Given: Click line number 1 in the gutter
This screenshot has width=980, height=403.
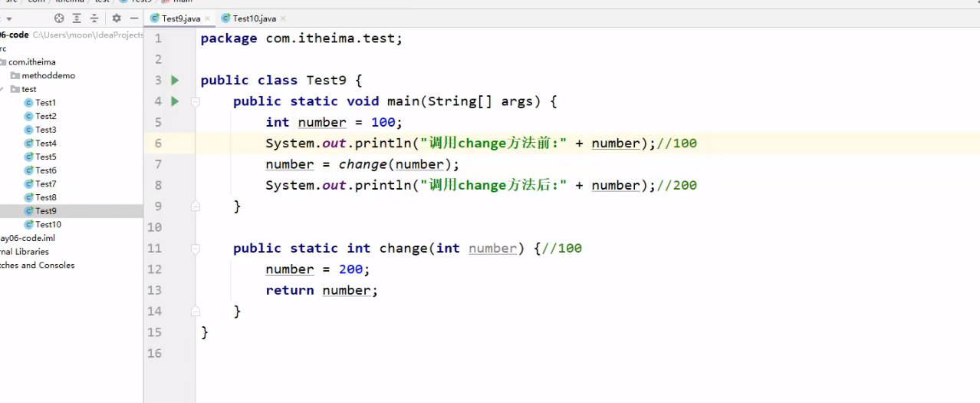Looking at the screenshot, I should pyautogui.click(x=158, y=38).
